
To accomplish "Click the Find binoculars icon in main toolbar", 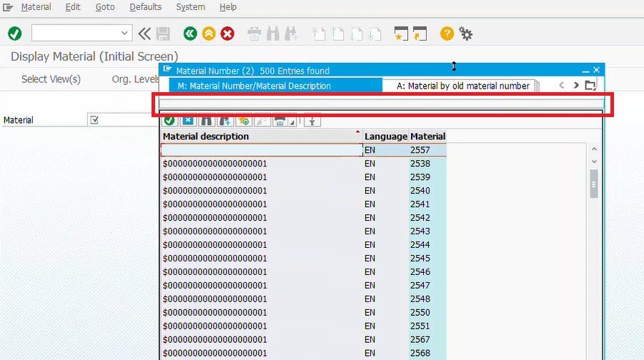I will pyautogui.click(x=273, y=34).
